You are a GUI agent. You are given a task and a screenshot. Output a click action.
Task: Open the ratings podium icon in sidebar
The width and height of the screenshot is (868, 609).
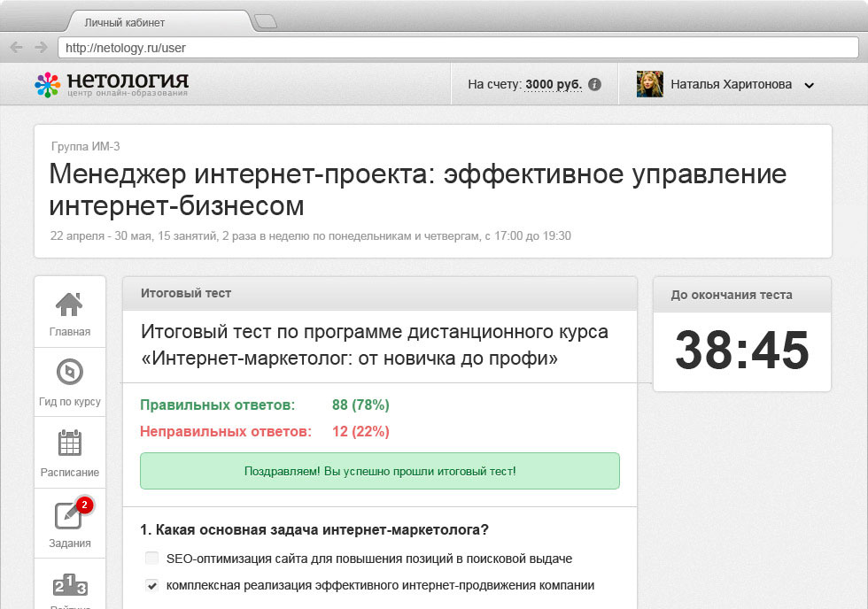pos(69,586)
